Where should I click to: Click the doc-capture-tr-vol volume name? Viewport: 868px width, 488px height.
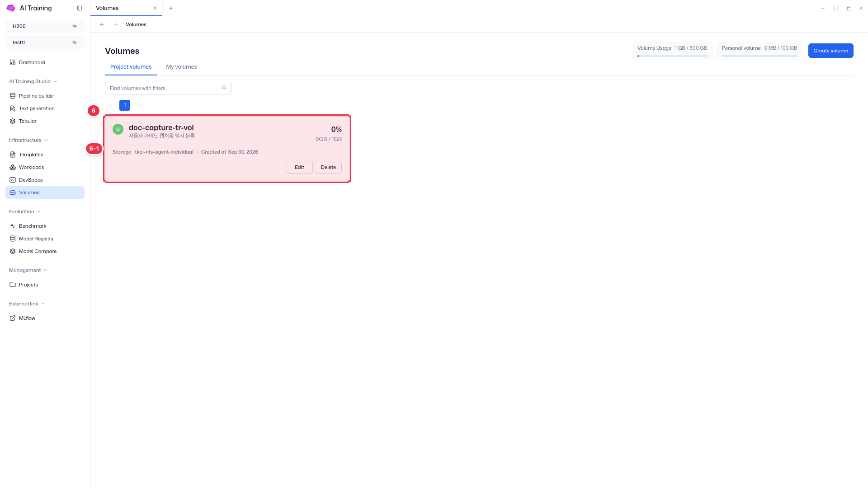click(x=161, y=127)
